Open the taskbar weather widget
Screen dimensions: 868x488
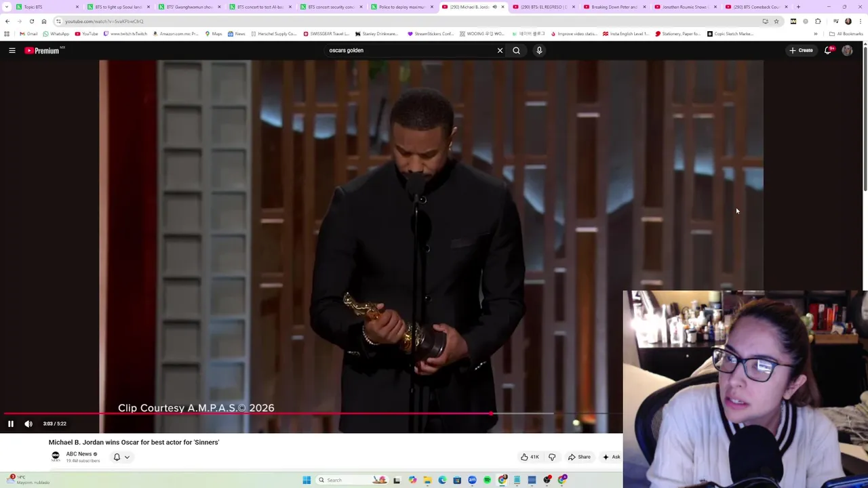27,480
